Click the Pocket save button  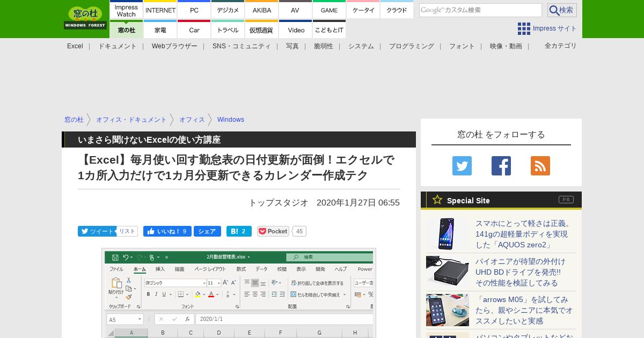pos(273,231)
